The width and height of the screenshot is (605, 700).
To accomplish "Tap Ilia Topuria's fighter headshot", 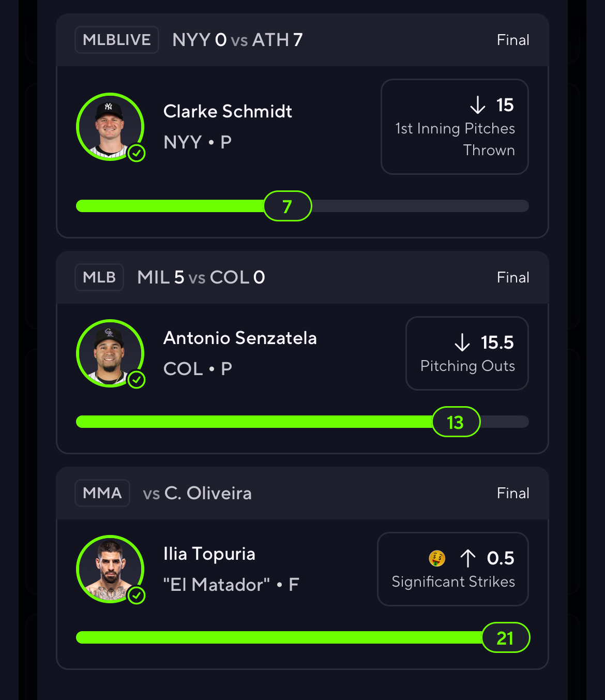I will [x=110, y=569].
